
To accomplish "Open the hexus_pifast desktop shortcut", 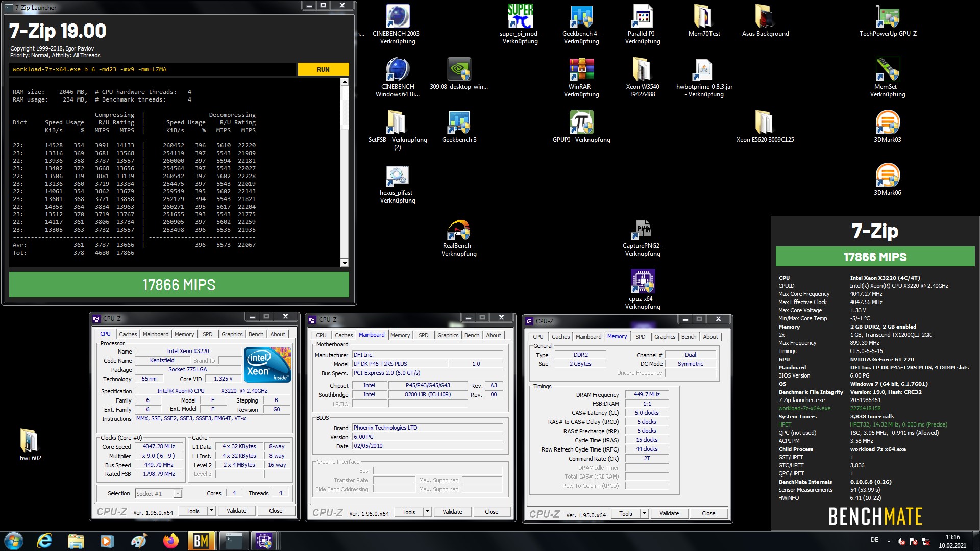I will [398, 183].
